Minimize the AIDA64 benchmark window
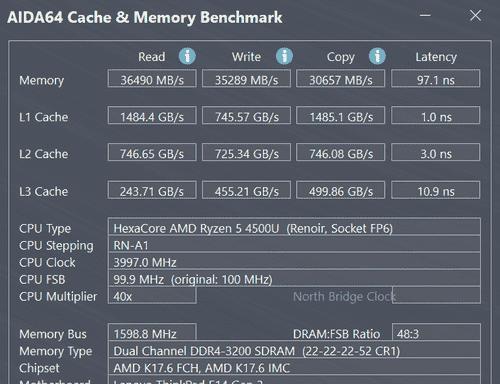This screenshot has width=500, height=384. (x=425, y=15)
